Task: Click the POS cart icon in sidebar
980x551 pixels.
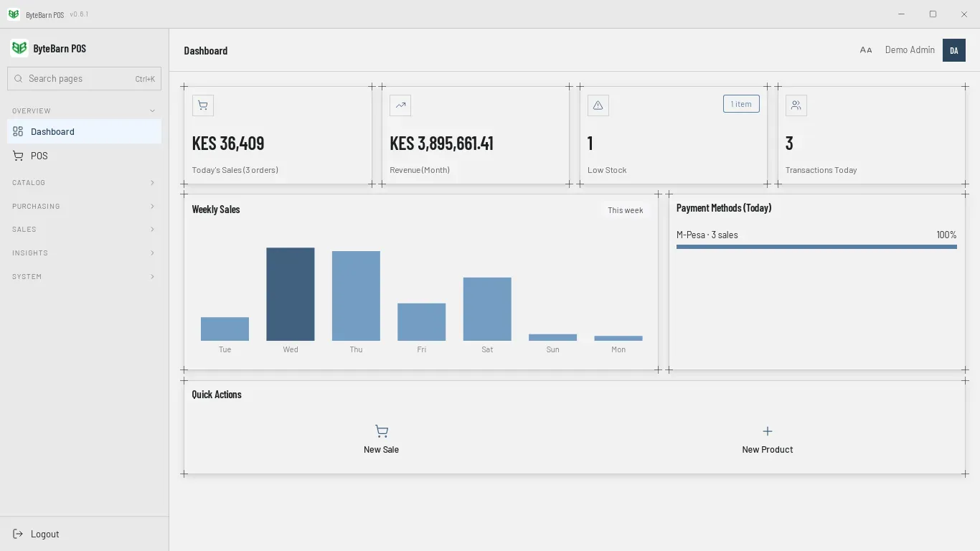Action: tap(18, 156)
